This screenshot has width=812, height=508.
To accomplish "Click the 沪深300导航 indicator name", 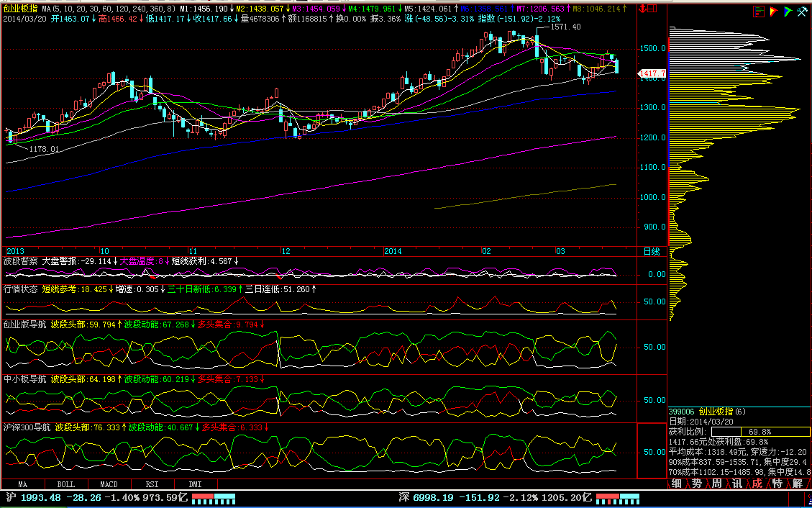I will 27,427.
